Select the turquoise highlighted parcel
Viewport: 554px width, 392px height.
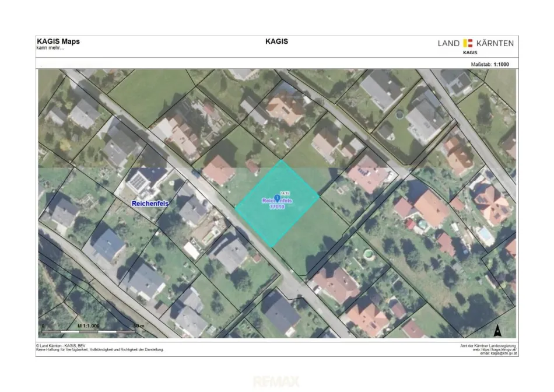pos(278,203)
